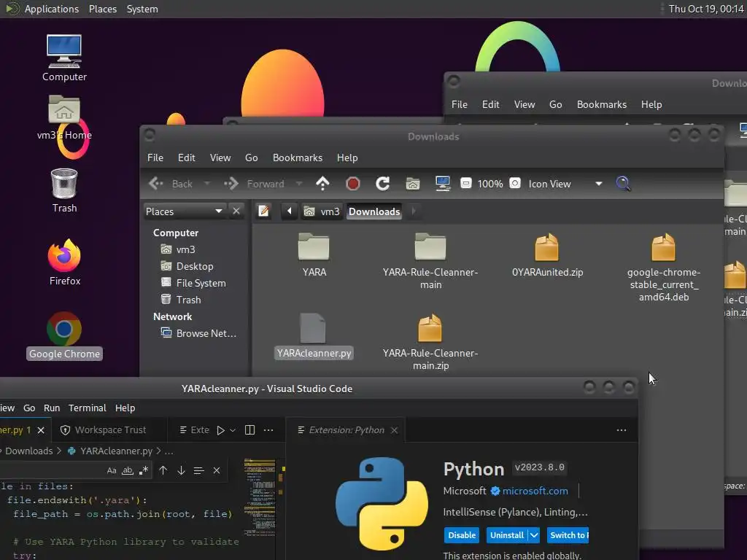
Task: Launch Google Chrome from the desktop
Action: click(x=64, y=335)
